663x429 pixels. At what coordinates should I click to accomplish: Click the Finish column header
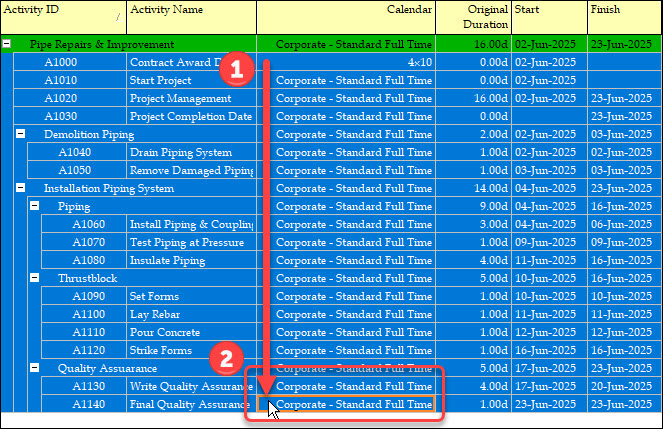click(x=624, y=17)
